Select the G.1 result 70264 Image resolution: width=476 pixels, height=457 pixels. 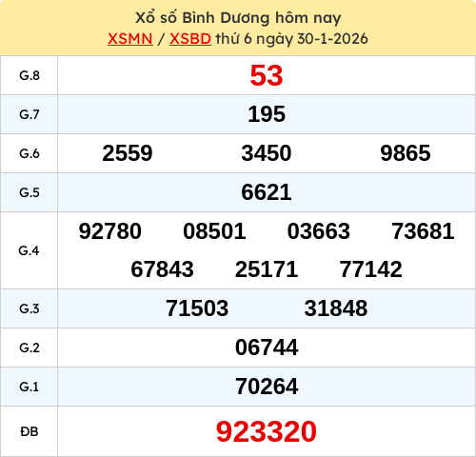tap(267, 387)
